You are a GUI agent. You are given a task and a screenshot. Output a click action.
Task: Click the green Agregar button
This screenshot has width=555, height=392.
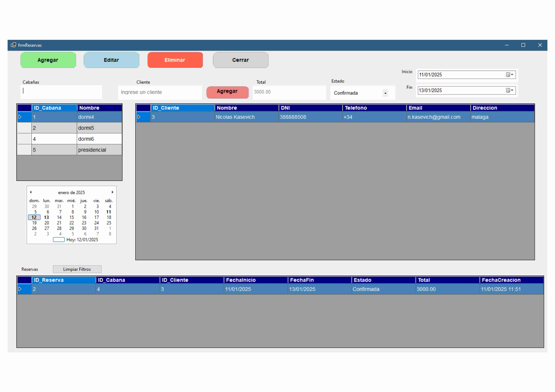48,60
